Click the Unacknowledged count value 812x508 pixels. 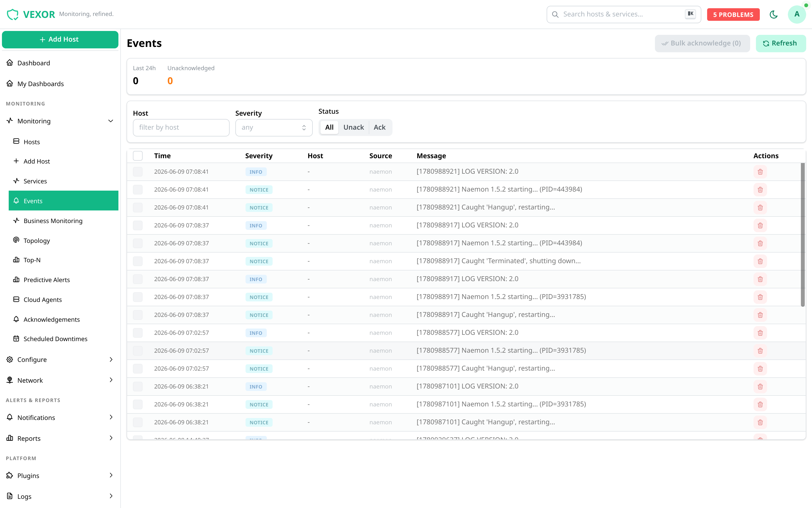(170, 81)
